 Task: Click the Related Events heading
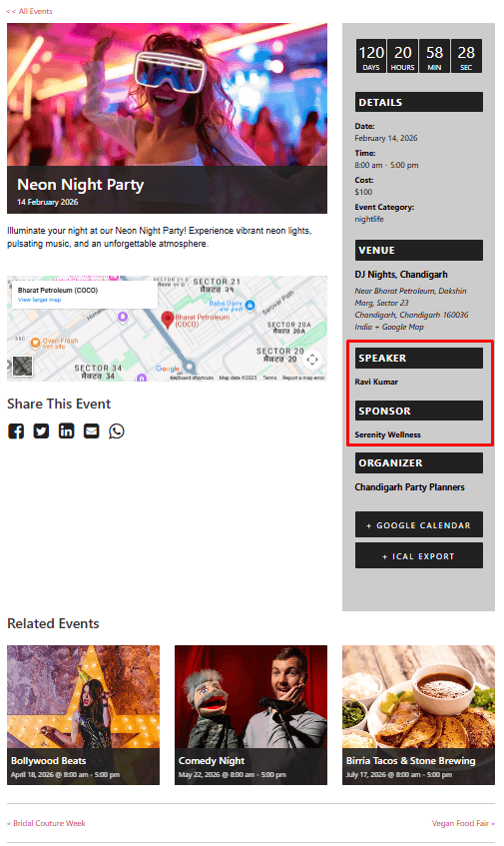point(53,623)
